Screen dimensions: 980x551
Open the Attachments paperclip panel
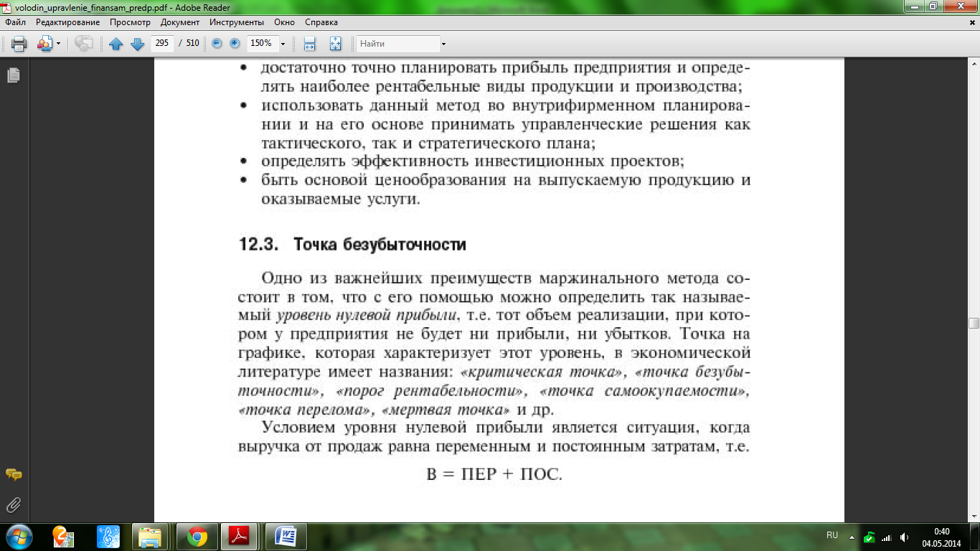pos(13,505)
